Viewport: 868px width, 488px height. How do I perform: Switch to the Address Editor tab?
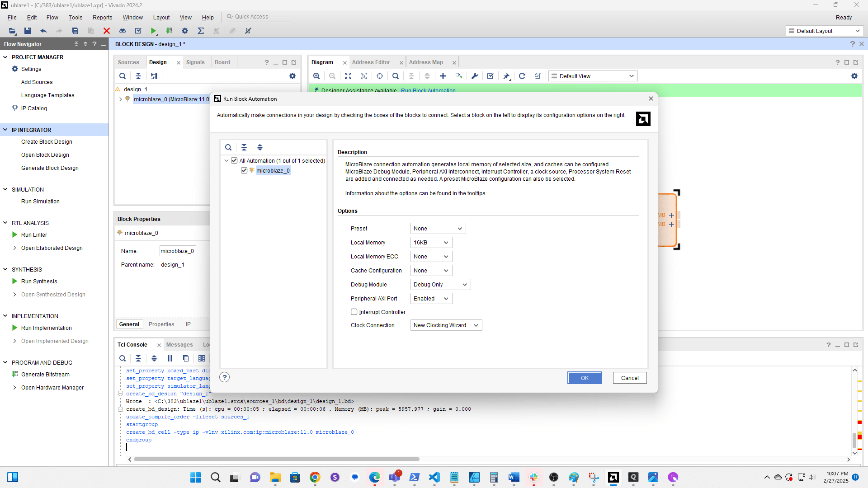point(371,62)
